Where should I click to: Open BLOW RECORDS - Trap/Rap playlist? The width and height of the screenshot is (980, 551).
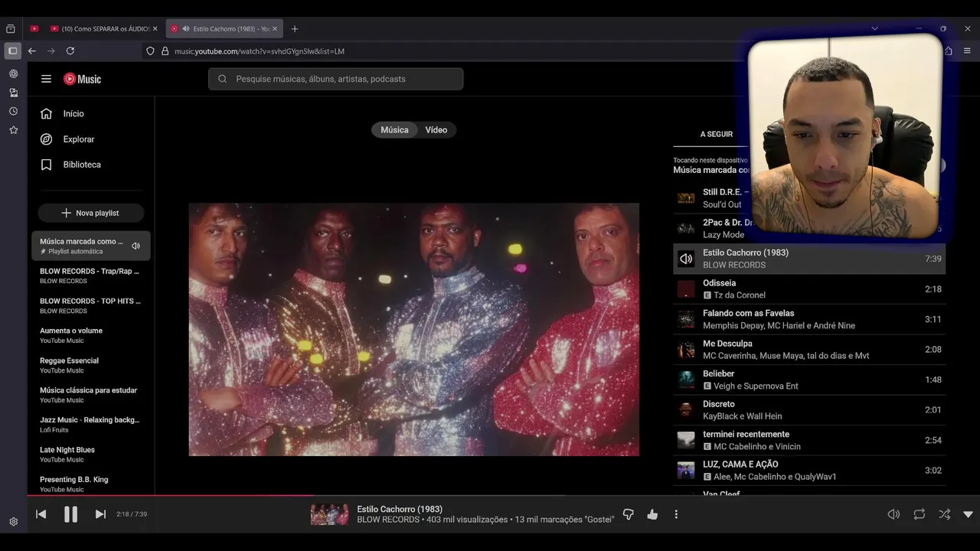pyautogui.click(x=91, y=275)
